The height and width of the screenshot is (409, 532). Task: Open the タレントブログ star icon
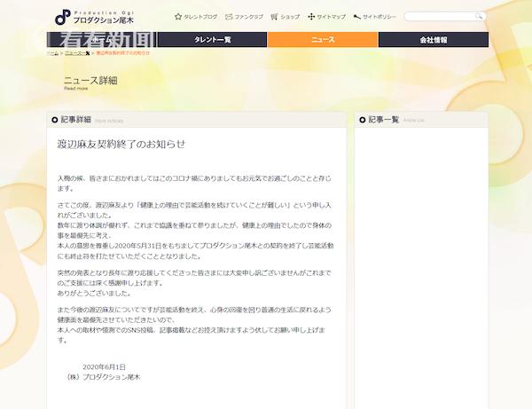pos(178,16)
